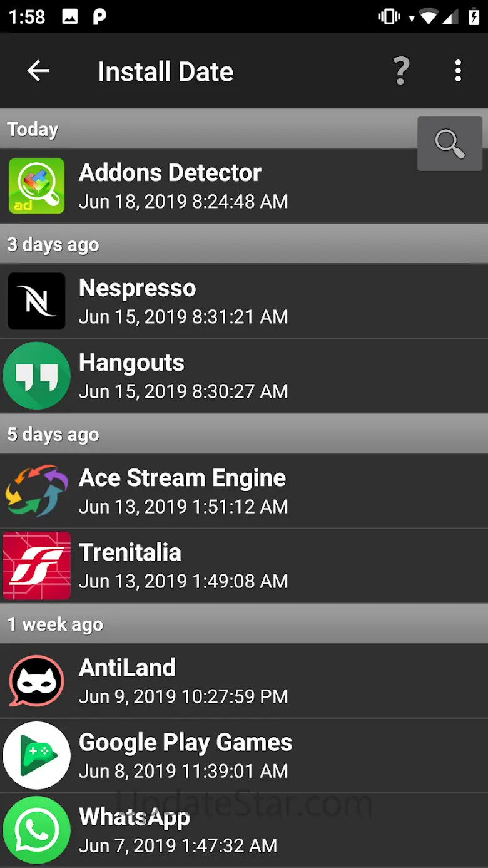Screen dimensions: 488x868
Task: Tap the Addons Detector app icon
Action: pyautogui.click(x=36, y=186)
